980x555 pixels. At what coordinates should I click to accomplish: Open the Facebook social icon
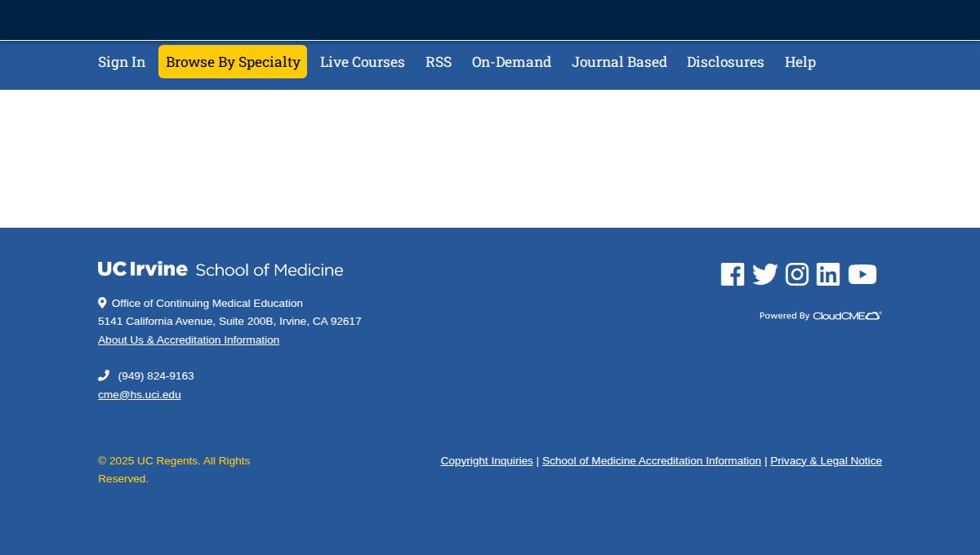(x=733, y=274)
